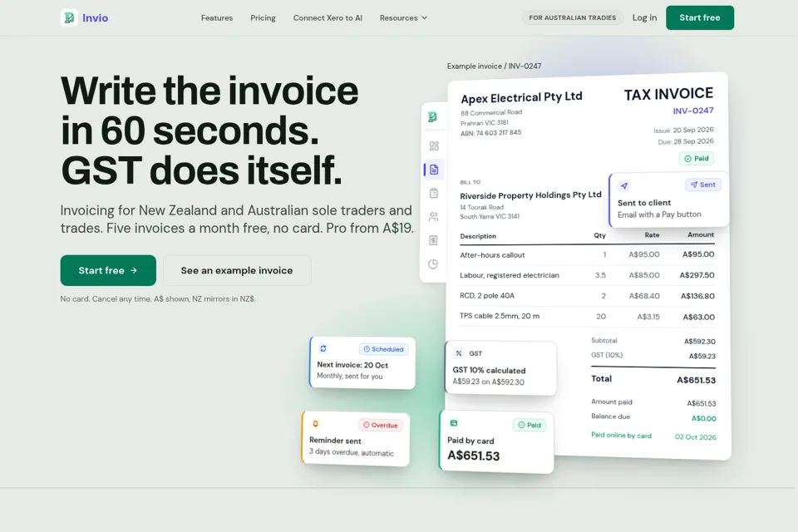798x532 pixels.
Task: Click the Invio logo icon
Action: coord(69,17)
